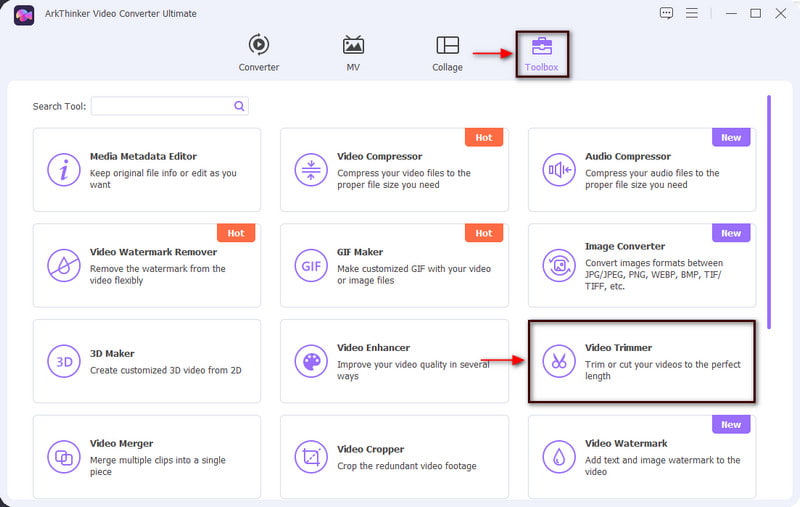Click 'Keep original file info' description
This screenshot has height=507, width=800.
pyautogui.click(x=163, y=179)
